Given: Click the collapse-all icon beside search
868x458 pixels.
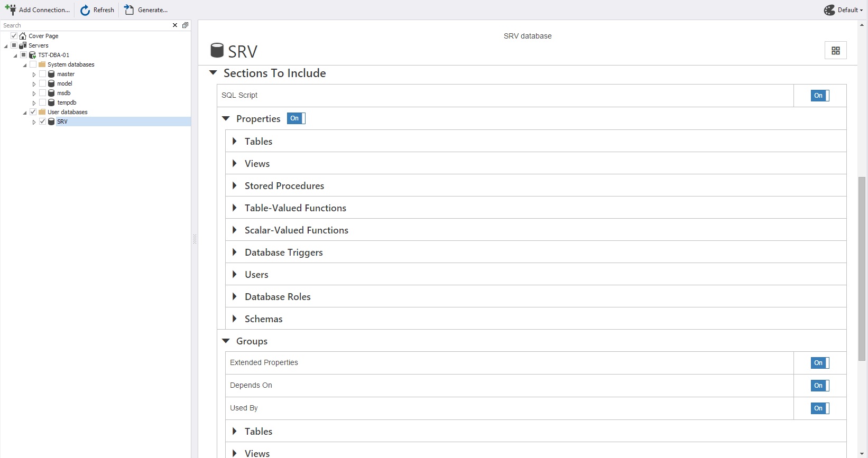Looking at the screenshot, I should pos(185,25).
